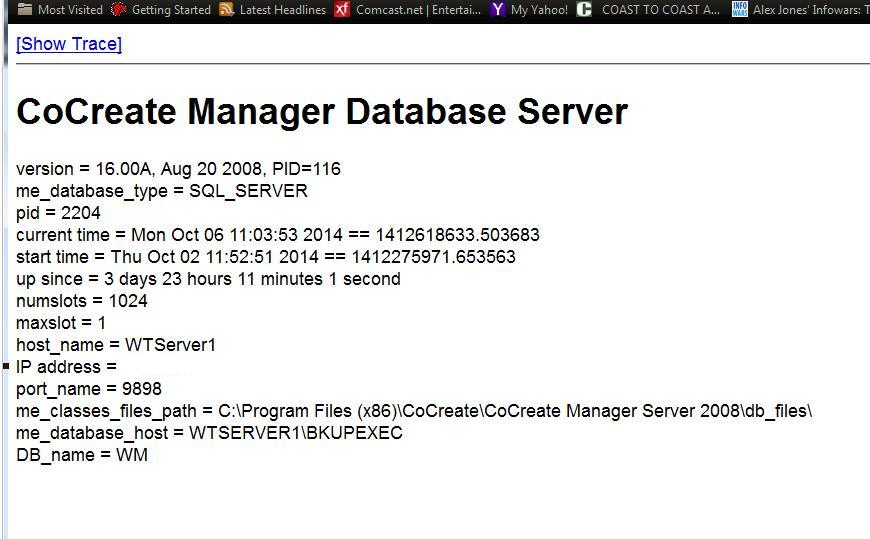870x539 pixels.
Task: Open Alex Jones' Infowars bookmark icon
Action: click(x=740, y=9)
